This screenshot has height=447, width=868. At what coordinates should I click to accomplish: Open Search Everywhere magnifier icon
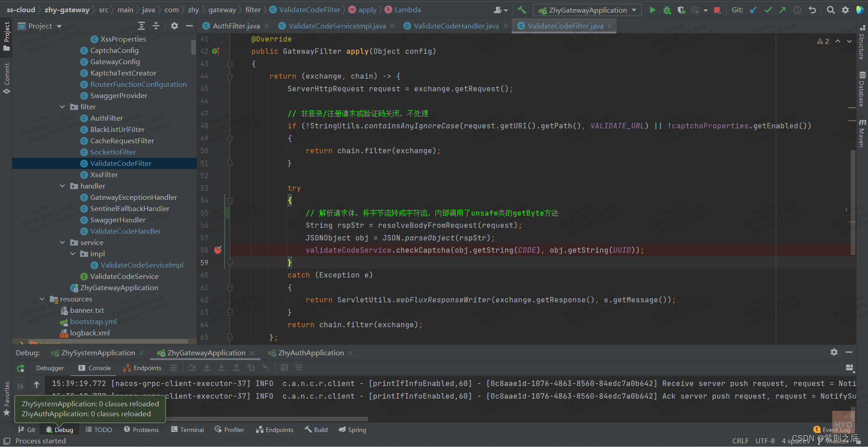tap(830, 10)
